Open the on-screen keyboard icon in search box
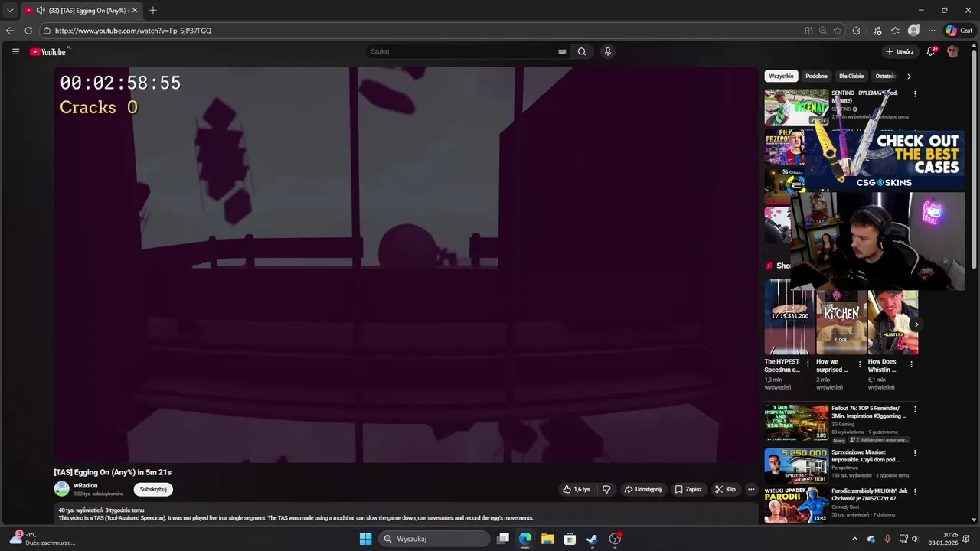This screenshot has height=551, width=980. [x=562, y=52]
